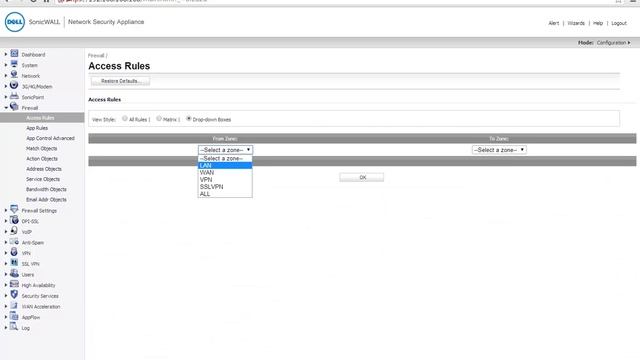Open Match Objects in the sidebar
640x360 pixels.
(x=42, y=149)
